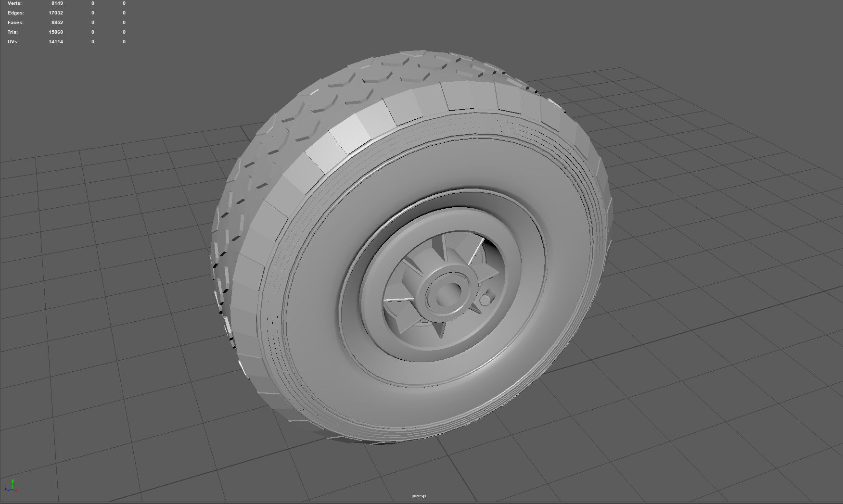Click the Verts count value 8149
The width and height of the screenshot is (843, 504).
(57, 3)
